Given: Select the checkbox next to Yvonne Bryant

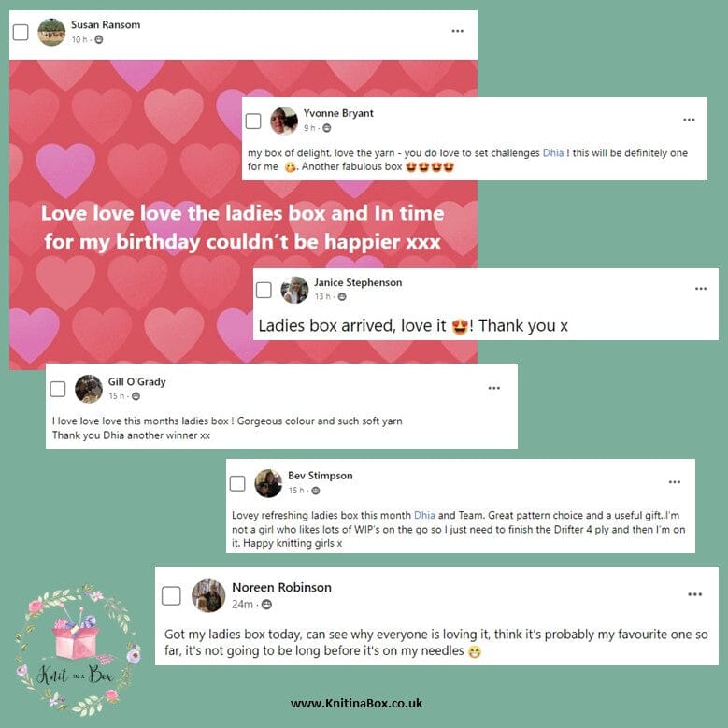Looking at the screenshot, I should tap(253, 121).
